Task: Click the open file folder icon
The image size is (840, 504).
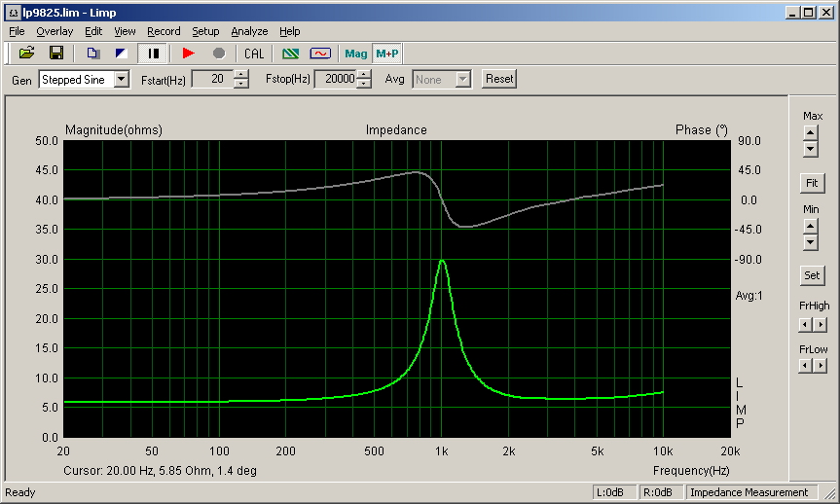Action: point(26,54)
